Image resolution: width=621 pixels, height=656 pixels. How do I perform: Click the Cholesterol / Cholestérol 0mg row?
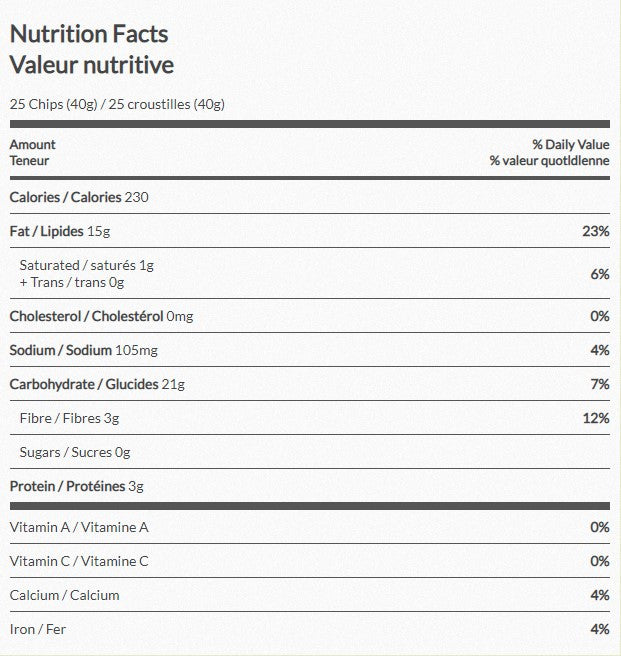(x=101, y=316)
